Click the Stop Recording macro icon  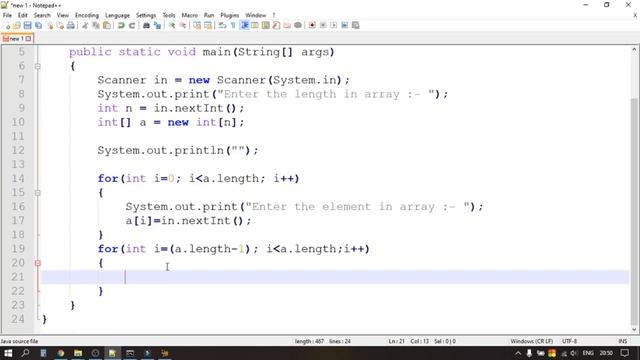pos(323,25)
